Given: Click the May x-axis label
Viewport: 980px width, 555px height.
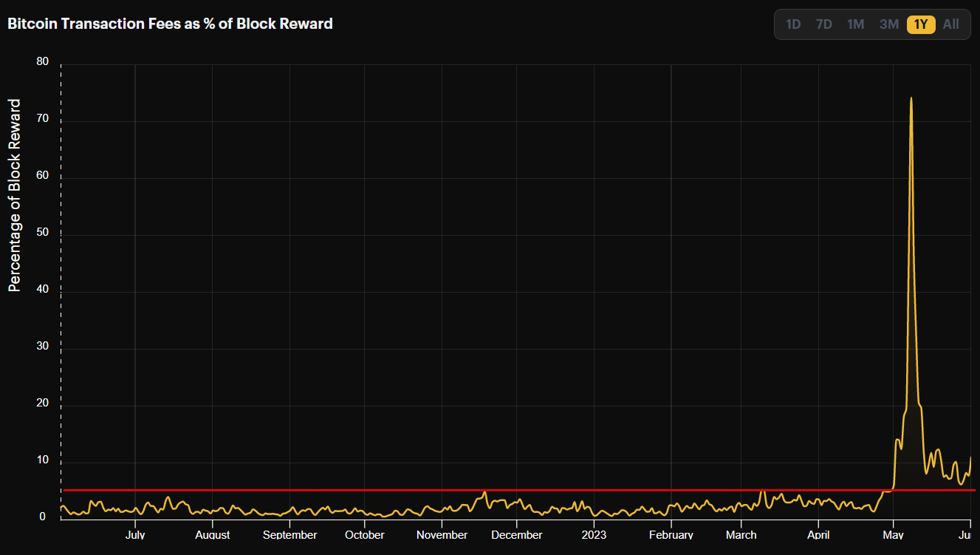Looking at the screenshot, I should 894,535.
